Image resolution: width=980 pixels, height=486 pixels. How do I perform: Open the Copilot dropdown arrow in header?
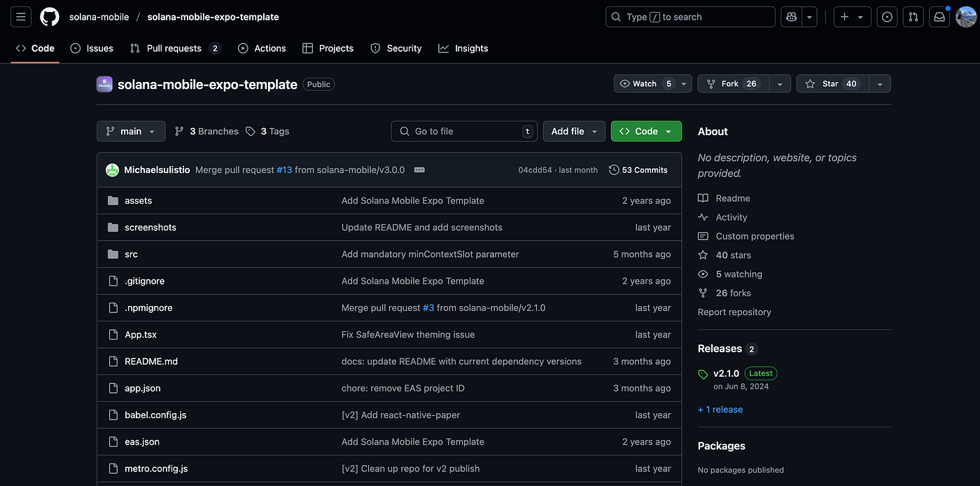coord(810,17)
